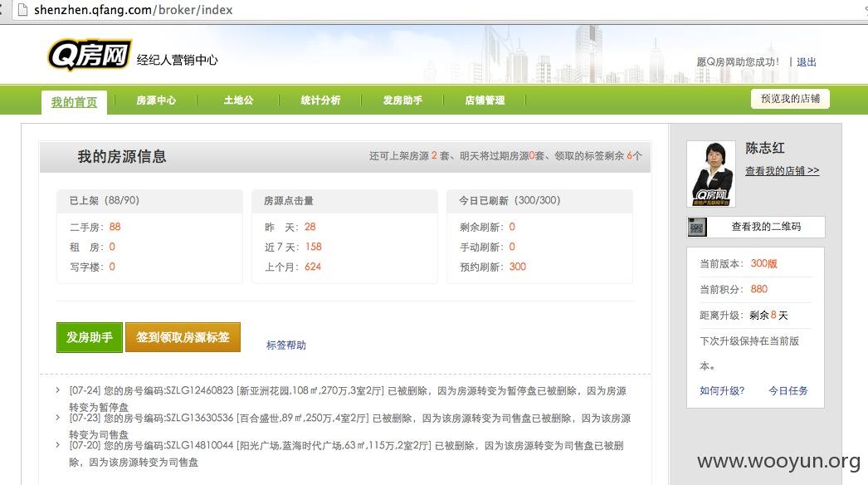Image resolution: width=868 pixels, height=485 pixels.
Task: Open 土地公 menu
Action: (239, 100)
